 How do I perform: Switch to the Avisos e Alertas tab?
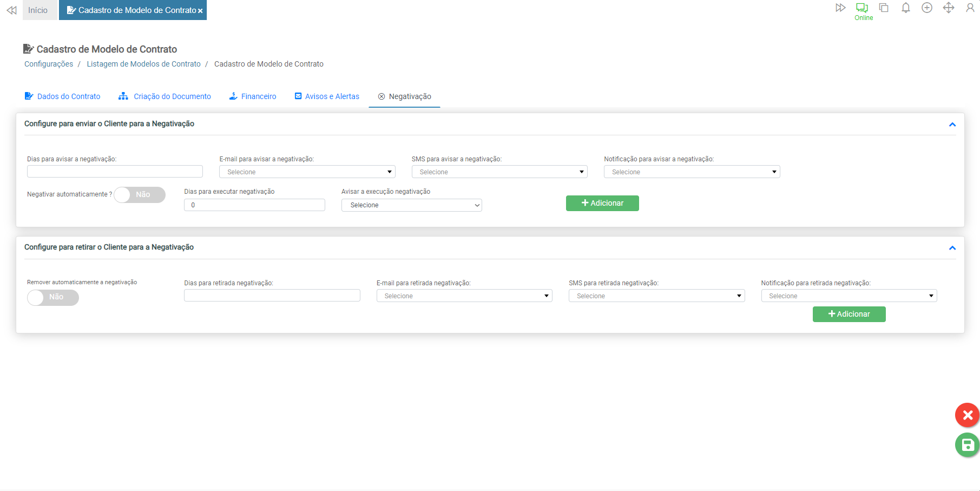327,96
